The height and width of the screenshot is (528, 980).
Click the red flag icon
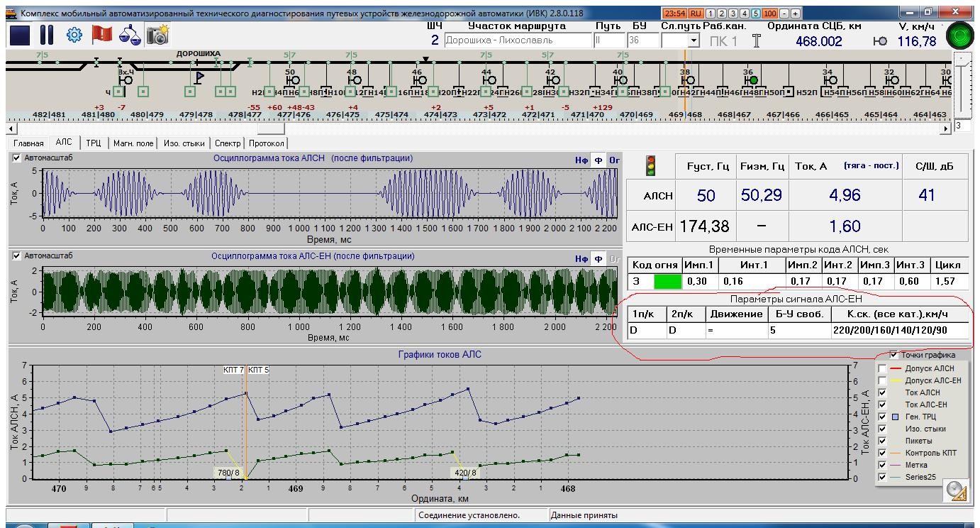click(101, 35)
